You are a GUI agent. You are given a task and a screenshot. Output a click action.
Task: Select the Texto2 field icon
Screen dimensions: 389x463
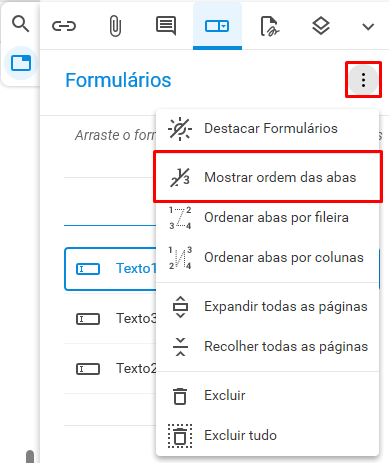[x=88, y=369]
